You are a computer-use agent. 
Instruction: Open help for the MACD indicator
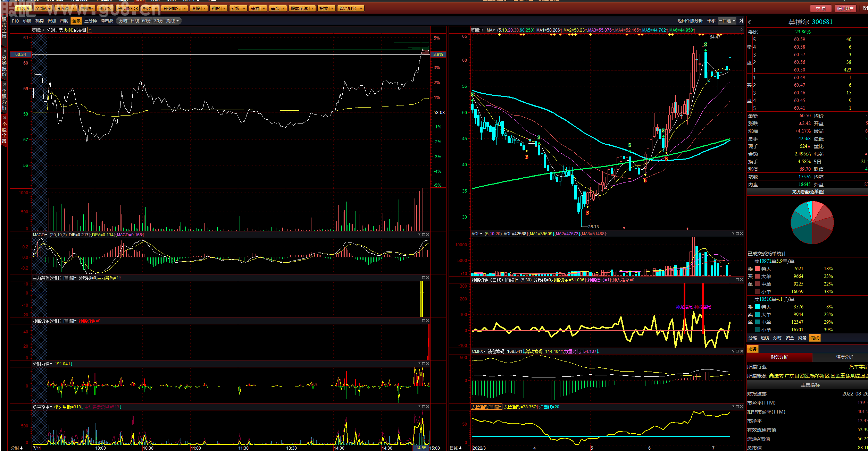click(419, 235)
